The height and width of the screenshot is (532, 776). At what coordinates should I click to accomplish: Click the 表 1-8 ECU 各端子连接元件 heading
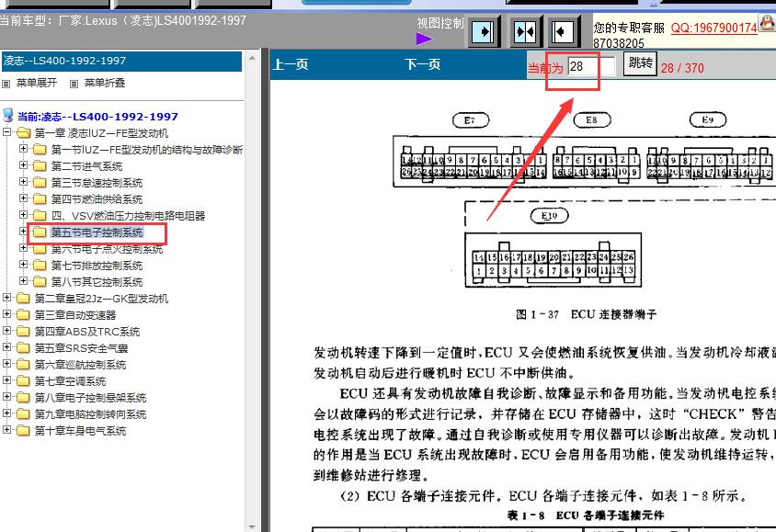586,515
